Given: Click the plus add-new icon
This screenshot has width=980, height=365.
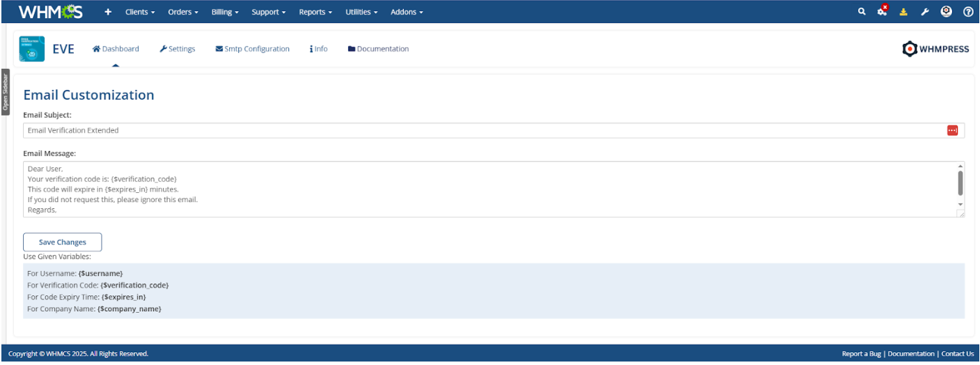Looking at the screenshot, I should [x=108, y=12].
